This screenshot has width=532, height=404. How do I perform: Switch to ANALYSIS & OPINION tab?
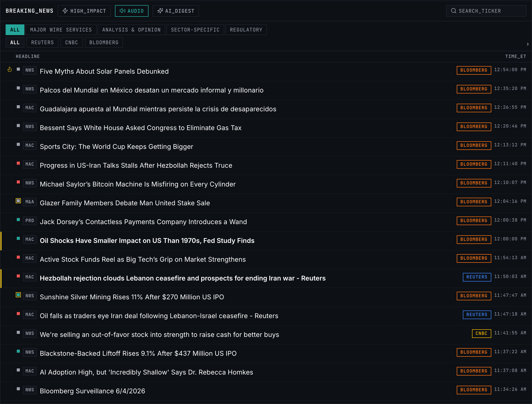tap(131, 30)
